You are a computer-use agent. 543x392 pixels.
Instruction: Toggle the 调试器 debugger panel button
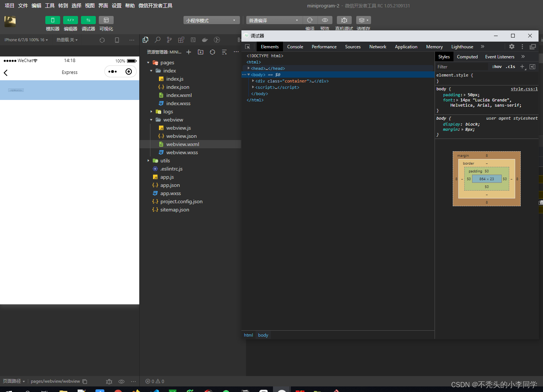[x=88, y=20]
